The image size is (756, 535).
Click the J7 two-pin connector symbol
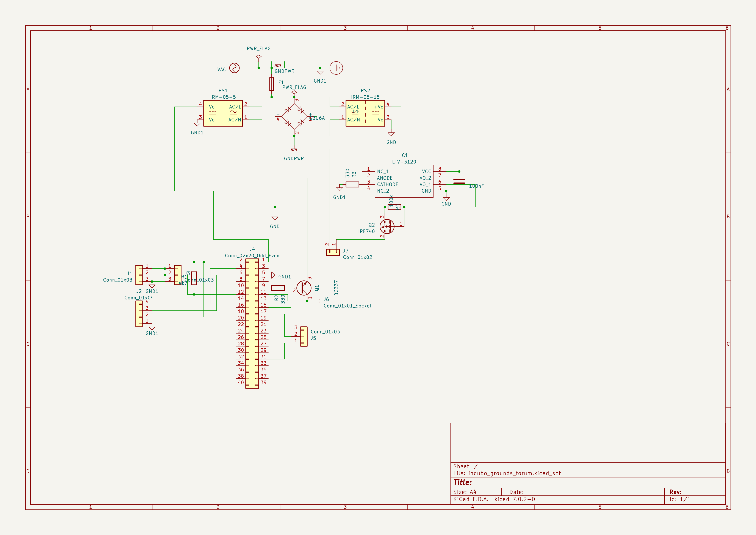pos(333,252)
